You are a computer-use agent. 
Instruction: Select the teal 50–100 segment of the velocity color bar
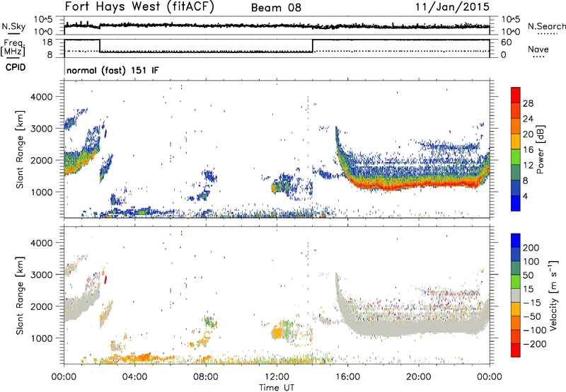516,268
